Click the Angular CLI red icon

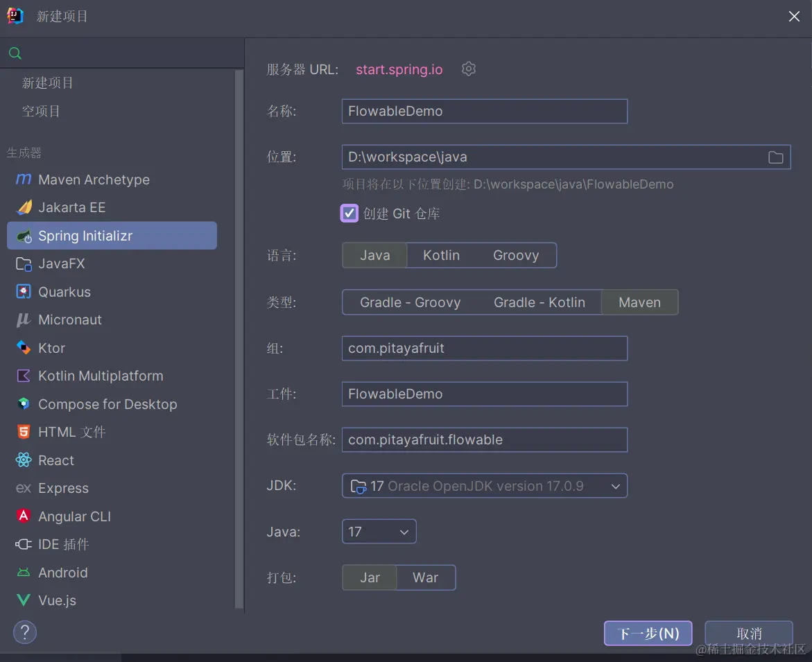pyautogui.click(x=24, y=516)
